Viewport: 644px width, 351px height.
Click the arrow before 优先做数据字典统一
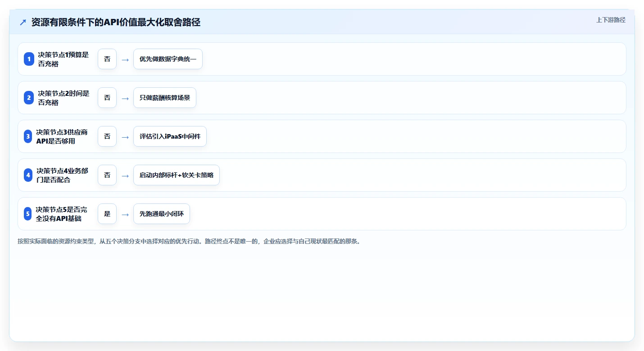125,59
